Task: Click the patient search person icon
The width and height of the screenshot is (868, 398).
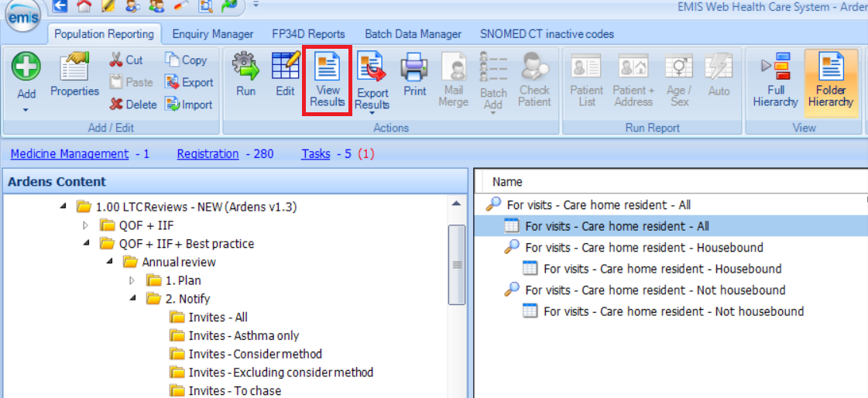Action: click(x=133, y=7)
